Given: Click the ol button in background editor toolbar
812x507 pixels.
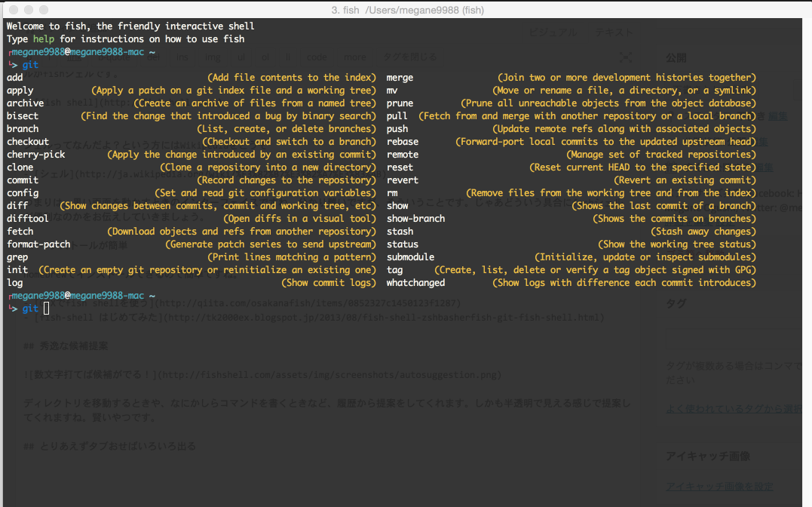Looking at the screenshot, I should (x=265, y=57).
